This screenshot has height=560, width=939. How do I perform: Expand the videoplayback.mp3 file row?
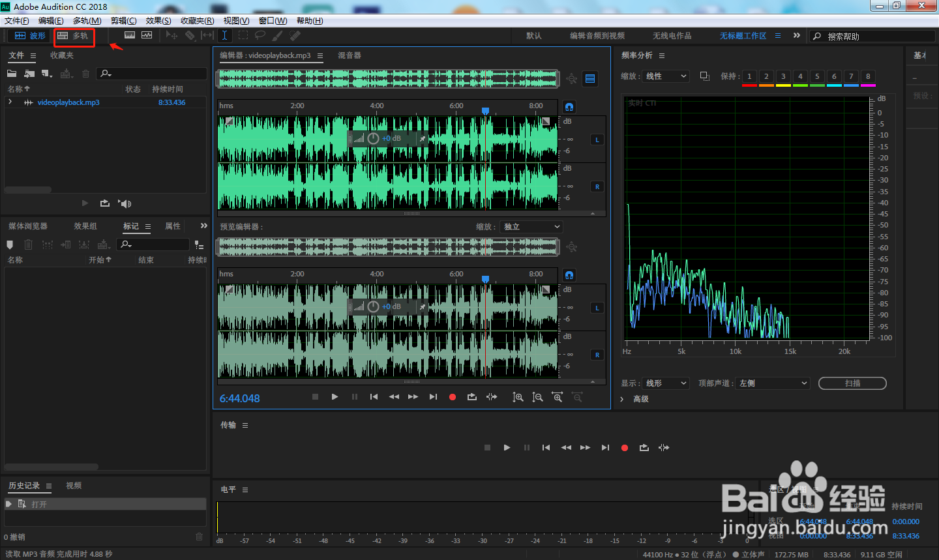[10, 102]
